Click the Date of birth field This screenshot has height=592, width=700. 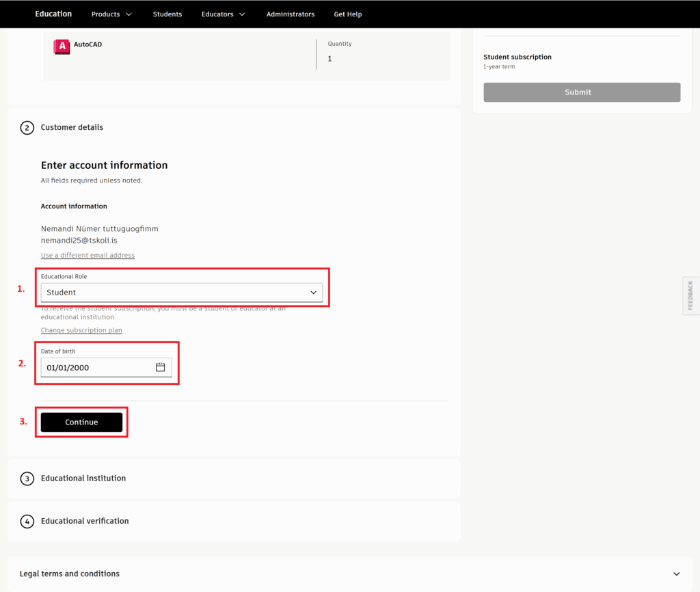click(96, 368)
